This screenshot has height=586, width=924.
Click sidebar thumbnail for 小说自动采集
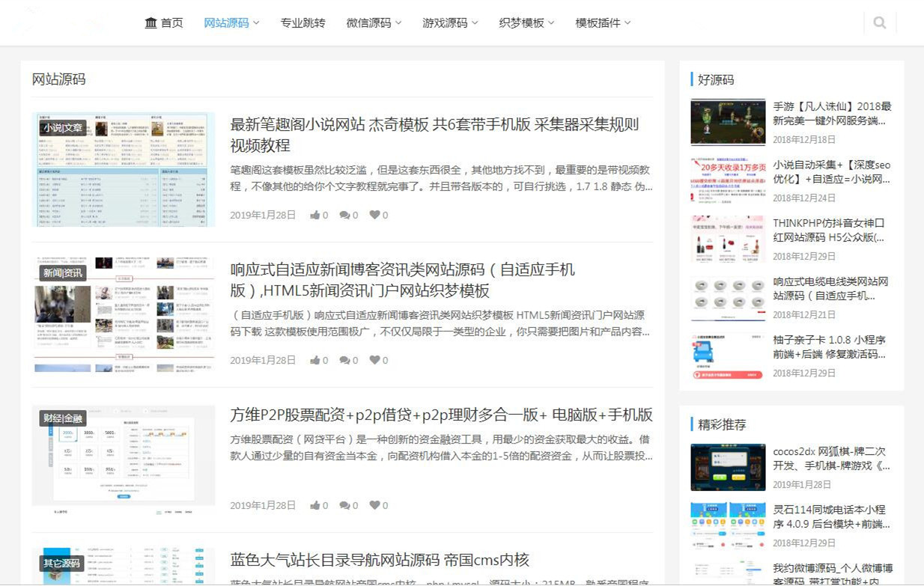point(728,180)
